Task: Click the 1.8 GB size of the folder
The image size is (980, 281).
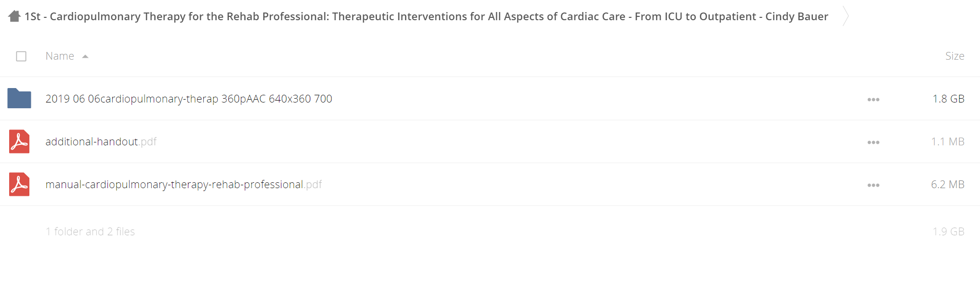Action: pos(948,99)
